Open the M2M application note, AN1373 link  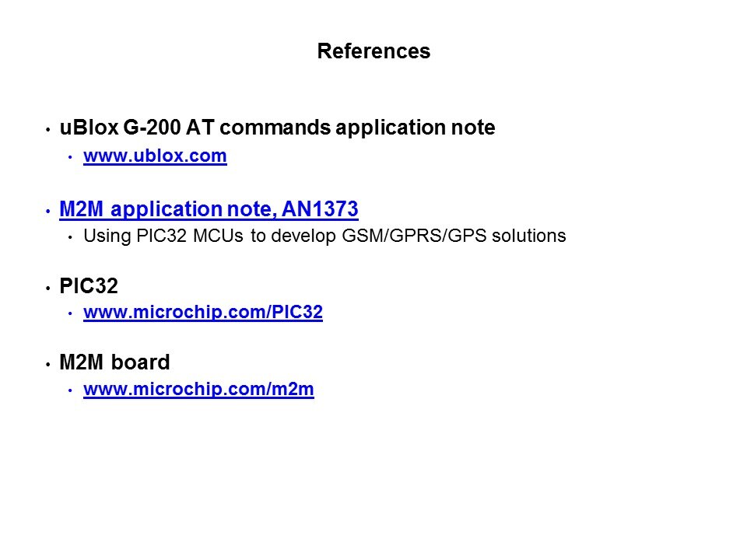[208, 209]
